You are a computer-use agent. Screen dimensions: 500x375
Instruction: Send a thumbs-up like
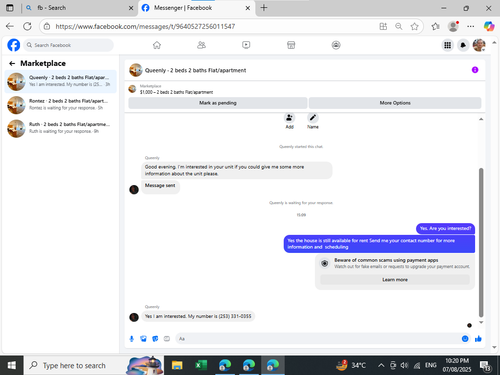(478, 339)
